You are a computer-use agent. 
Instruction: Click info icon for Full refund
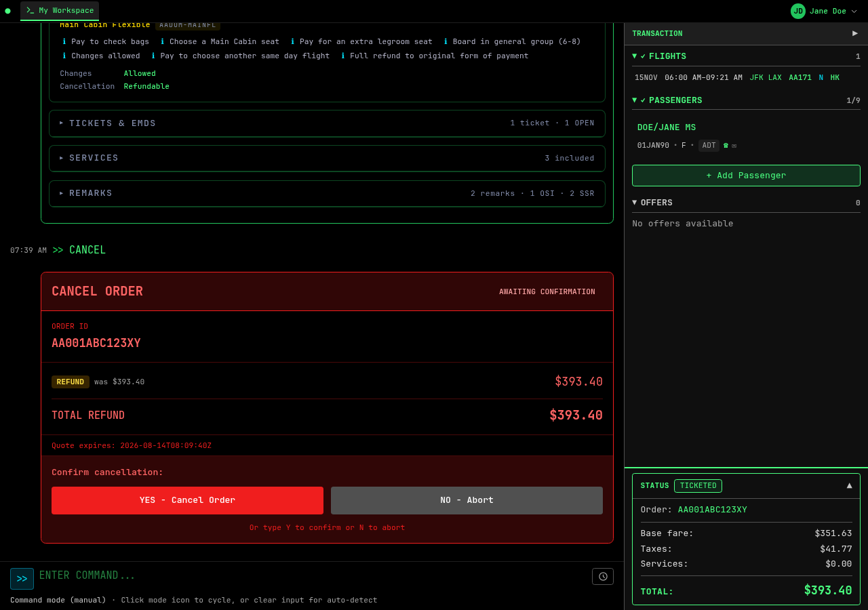[343, 56]
